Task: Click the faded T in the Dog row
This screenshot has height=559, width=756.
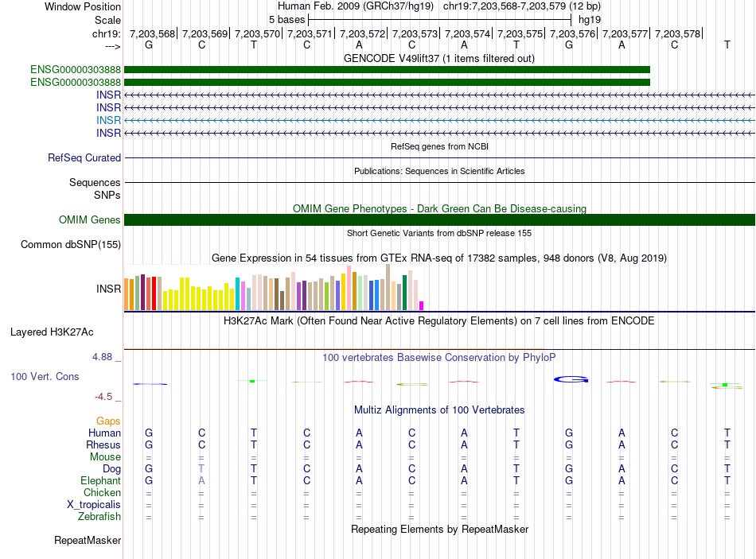Action: [201, 468]
